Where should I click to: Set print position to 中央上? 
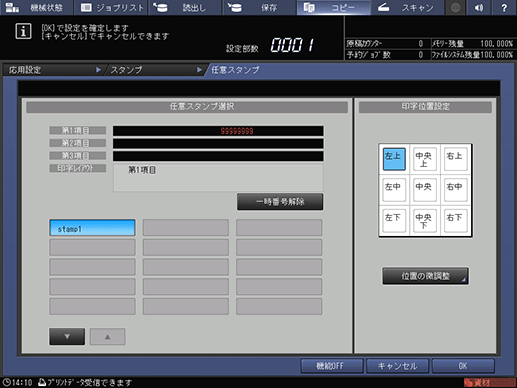pos(425,159)
